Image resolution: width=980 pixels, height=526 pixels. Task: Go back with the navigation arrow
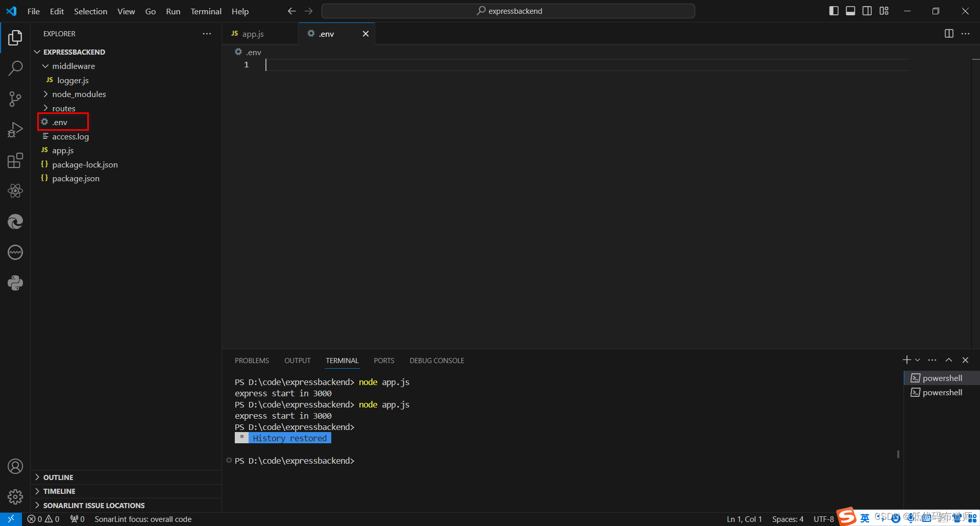click(x=291, y=11)
